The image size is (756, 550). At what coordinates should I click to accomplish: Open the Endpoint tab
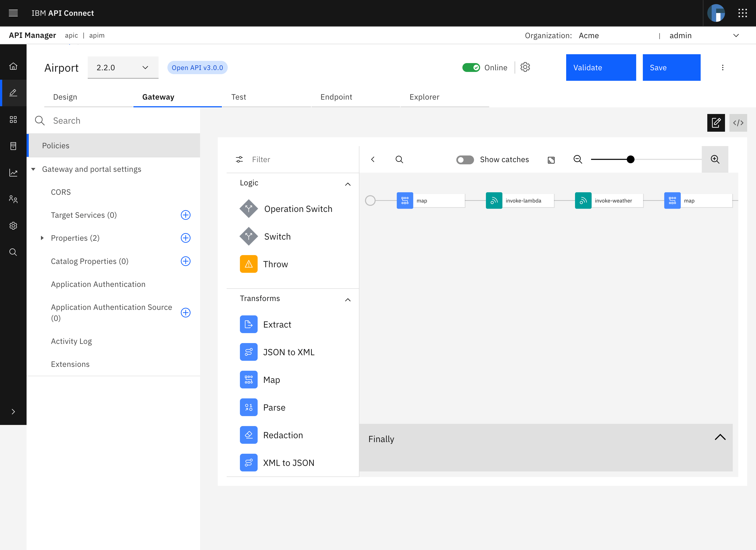336,97
